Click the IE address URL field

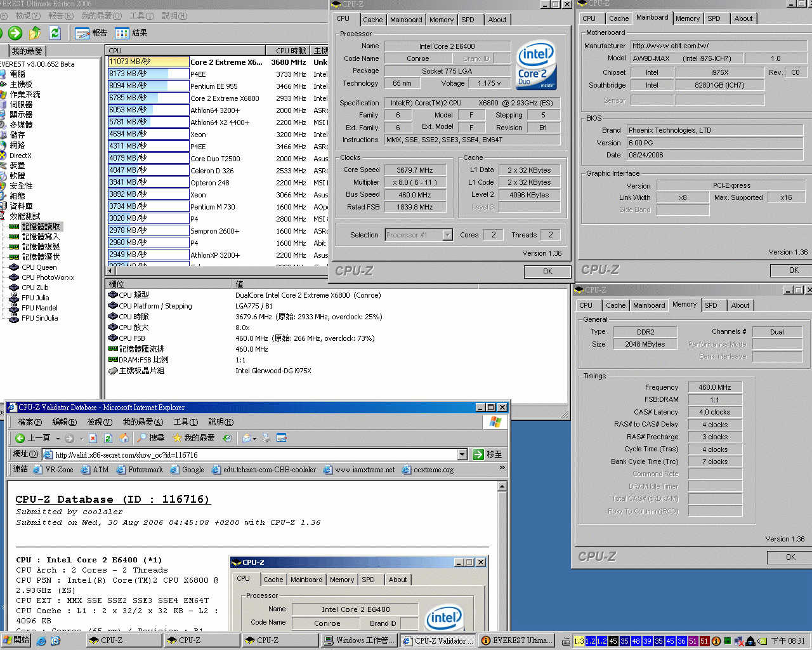coord(254,454)
